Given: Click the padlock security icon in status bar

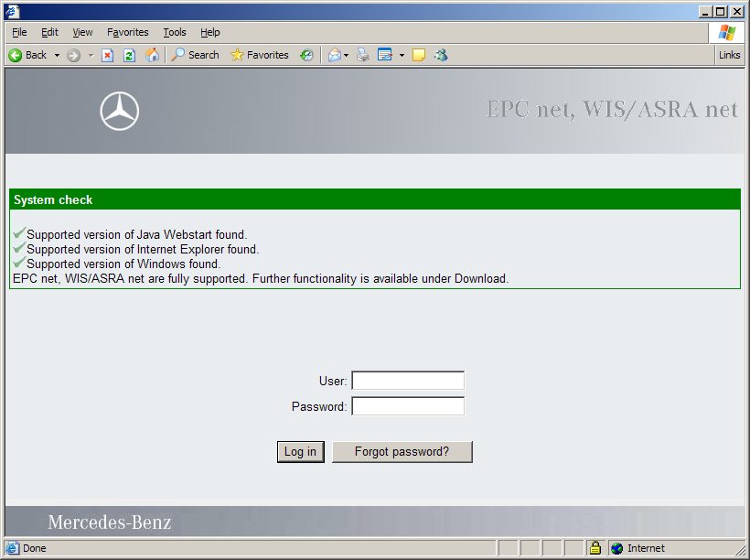Looking at the screenshot, I should point(595,548).
